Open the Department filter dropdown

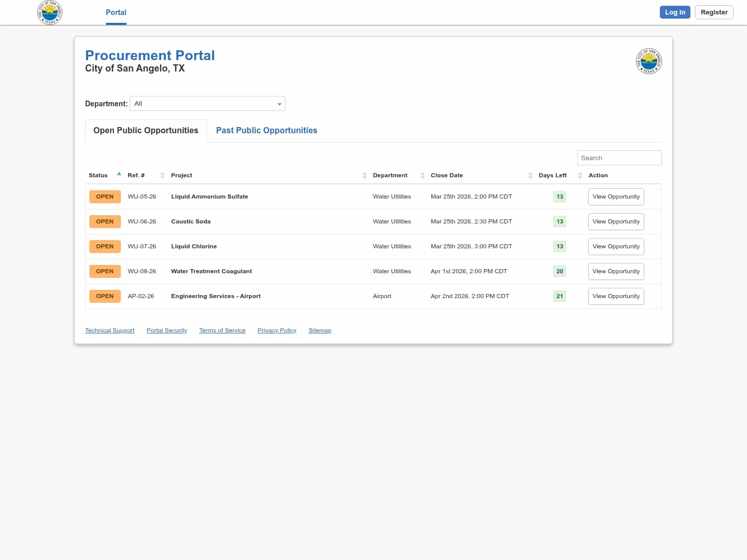pyautogui.click(x=208, y=104)
